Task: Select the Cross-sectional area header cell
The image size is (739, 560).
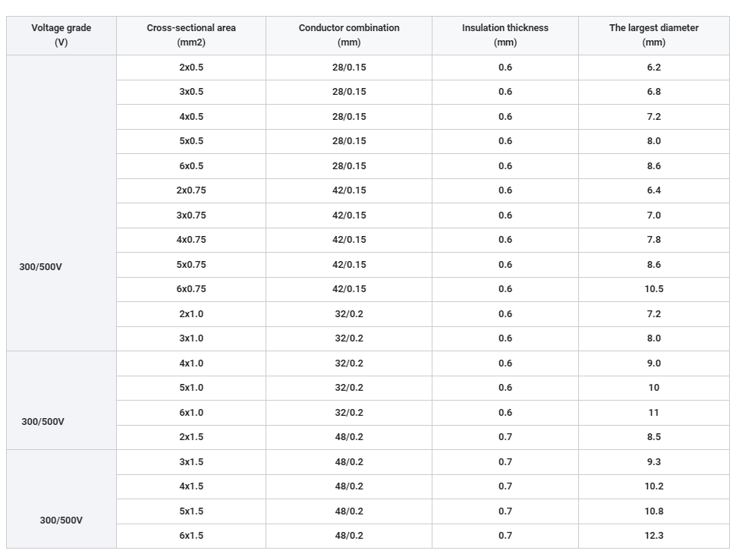Action: 191,36
